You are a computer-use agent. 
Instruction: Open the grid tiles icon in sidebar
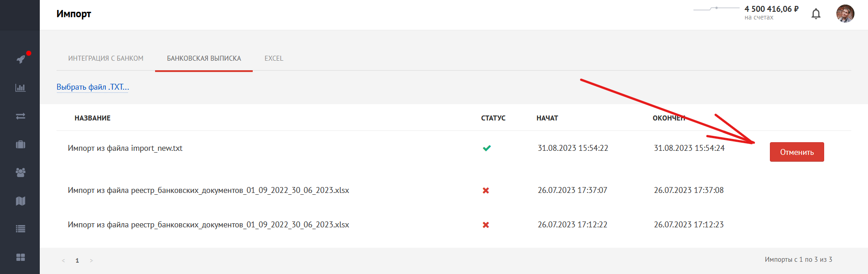pos(20,257)
